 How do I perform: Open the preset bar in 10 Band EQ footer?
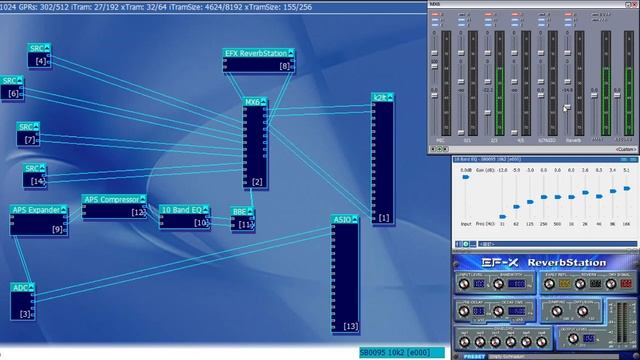coord(557,244)
